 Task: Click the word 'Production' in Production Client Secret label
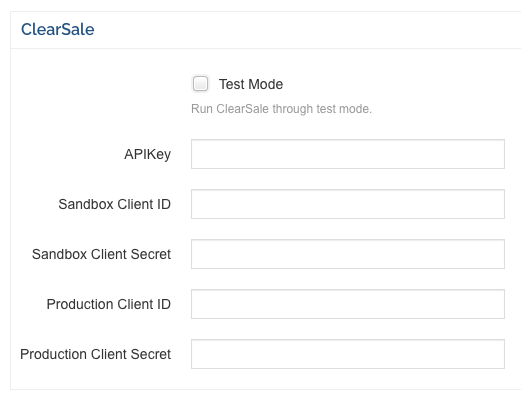tap(54, 354)
